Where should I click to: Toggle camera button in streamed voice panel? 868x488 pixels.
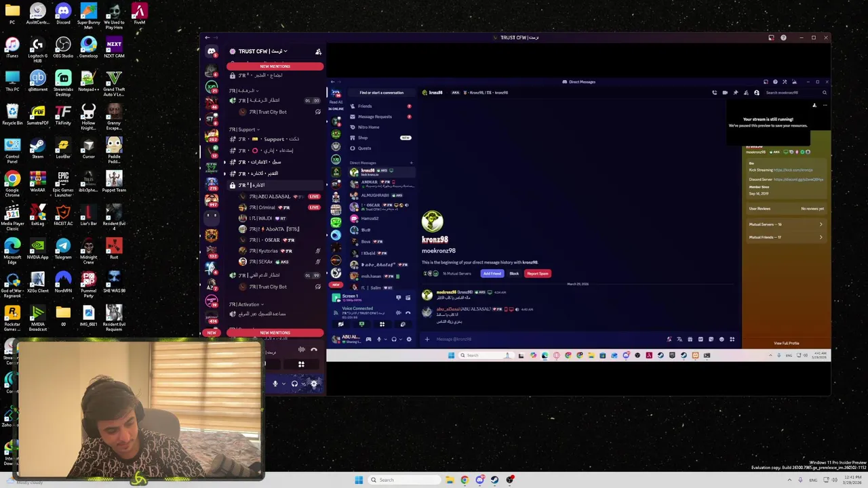341,324
